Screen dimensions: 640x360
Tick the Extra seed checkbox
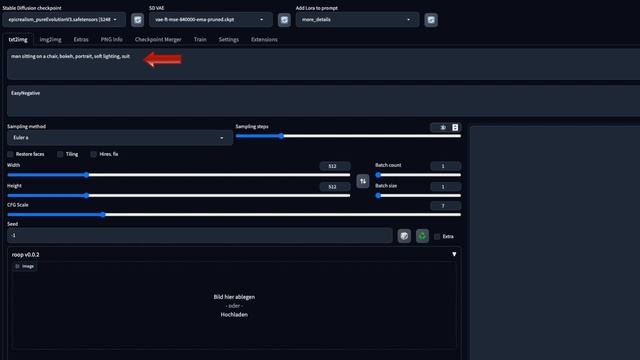[x=437, y=236]
